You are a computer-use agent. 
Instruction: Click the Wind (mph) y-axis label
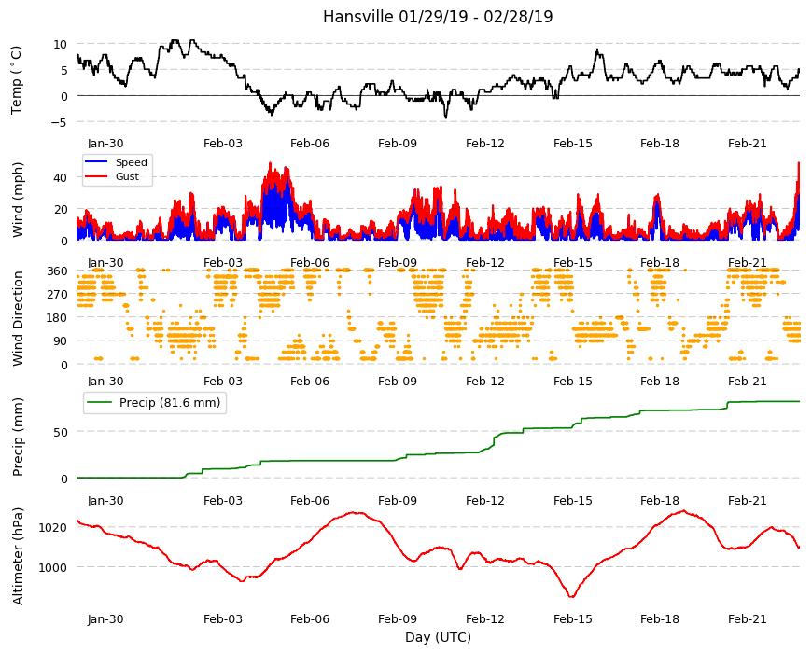(18, 200)
